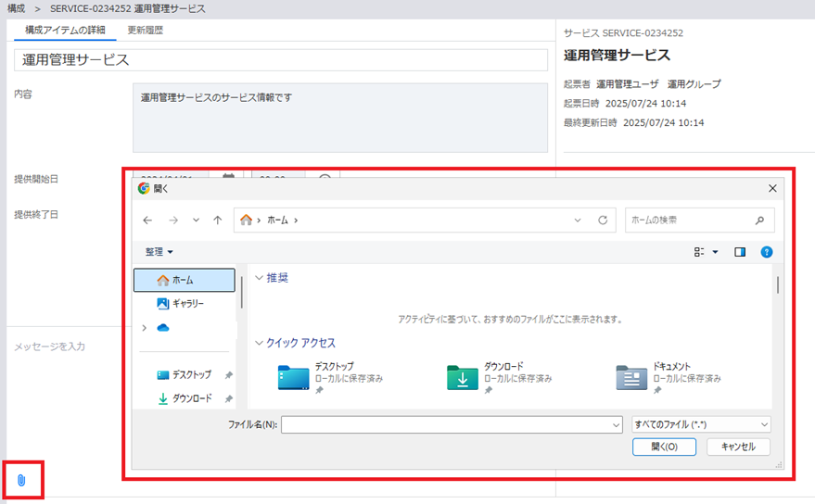Refresh the Home folder view
The height and width of the screenshot is (504, 815).
tap(603, 220)
